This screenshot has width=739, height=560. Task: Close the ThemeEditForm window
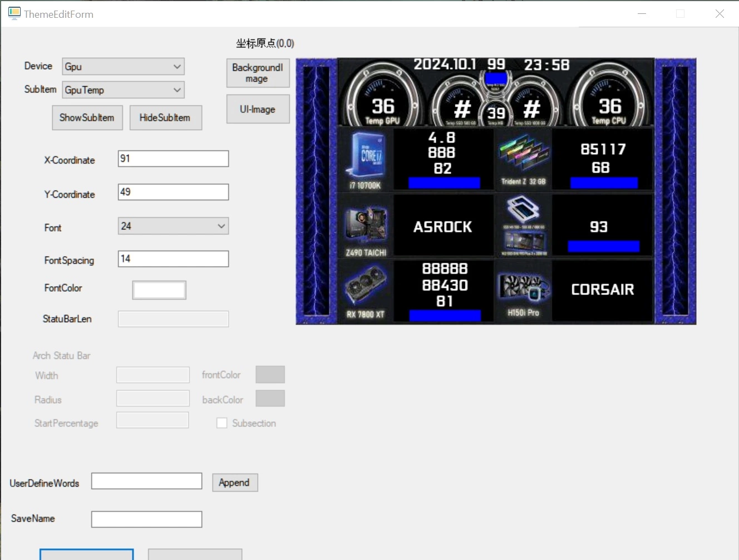720,13
